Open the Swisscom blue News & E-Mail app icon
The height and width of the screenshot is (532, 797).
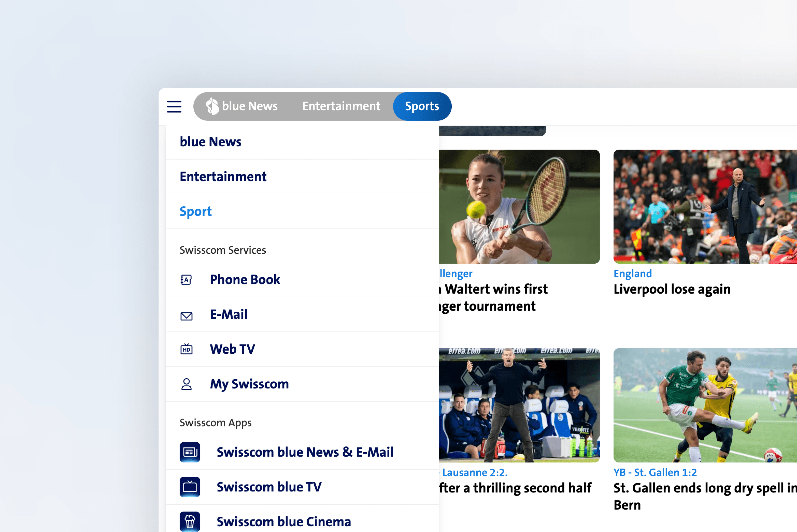[190, 452]
